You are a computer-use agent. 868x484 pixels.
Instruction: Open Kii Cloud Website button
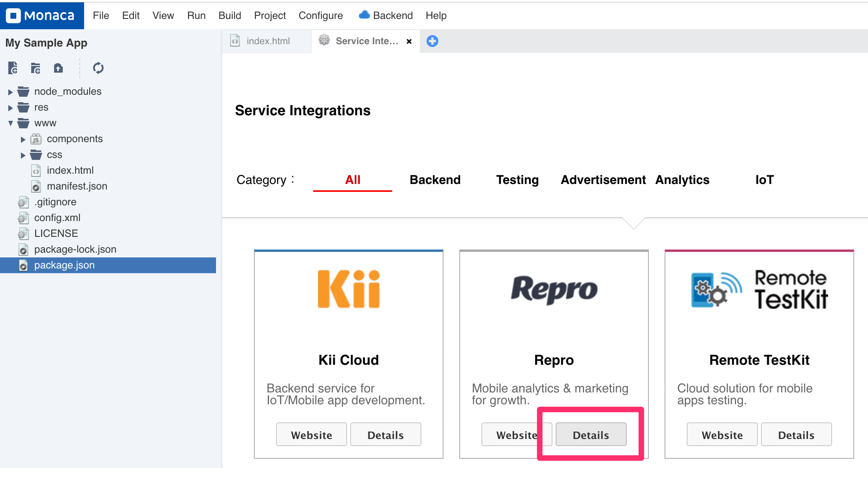point(312,435)
